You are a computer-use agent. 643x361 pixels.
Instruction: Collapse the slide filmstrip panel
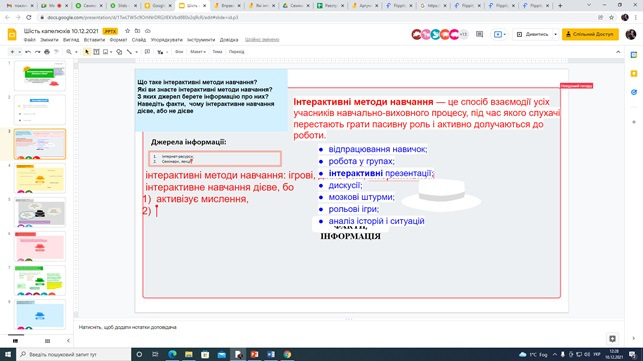click(x=68, y=341)
